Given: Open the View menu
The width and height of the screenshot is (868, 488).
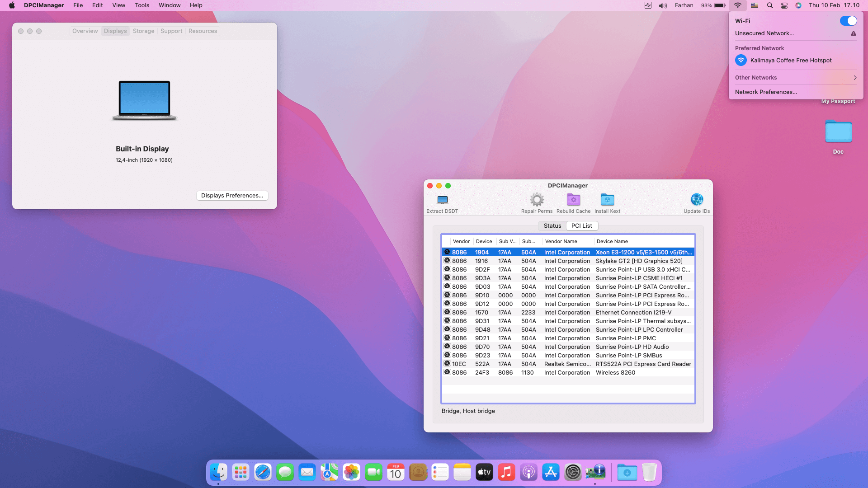Looking at the screenshot, I should point(118,5).
